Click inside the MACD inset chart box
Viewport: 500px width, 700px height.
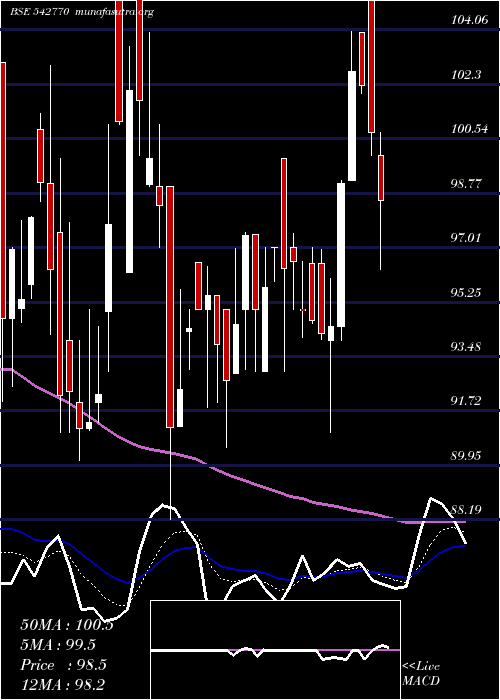coord(275,650)
